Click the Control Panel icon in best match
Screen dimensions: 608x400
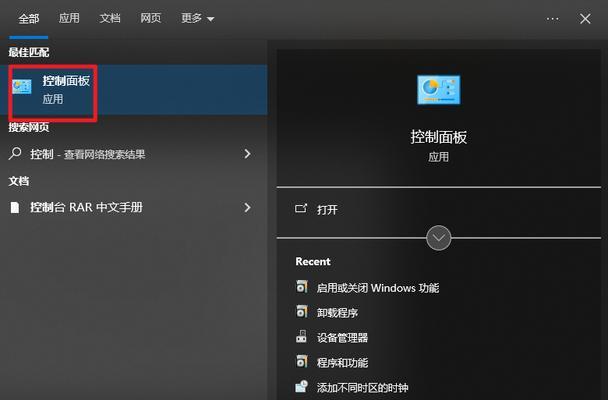tap(21, 87)
